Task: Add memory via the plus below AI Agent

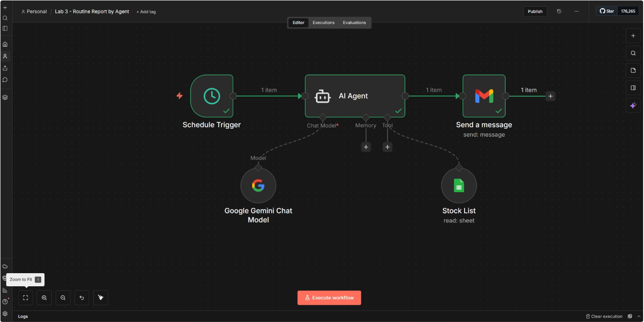Action: (x=366, y=147)
